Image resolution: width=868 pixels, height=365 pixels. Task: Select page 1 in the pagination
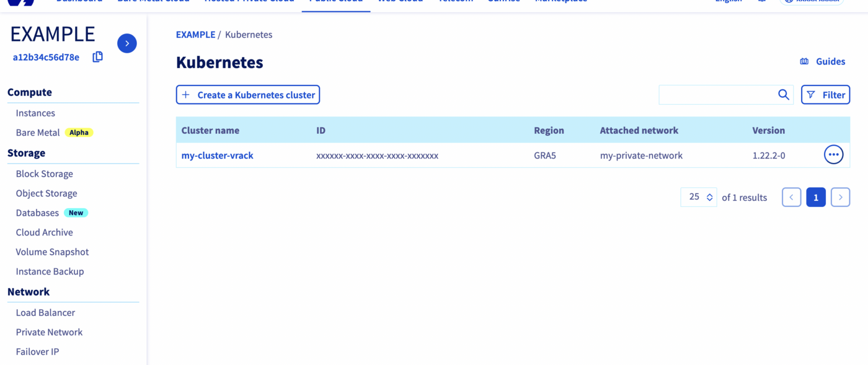click(x=816, y=196)
